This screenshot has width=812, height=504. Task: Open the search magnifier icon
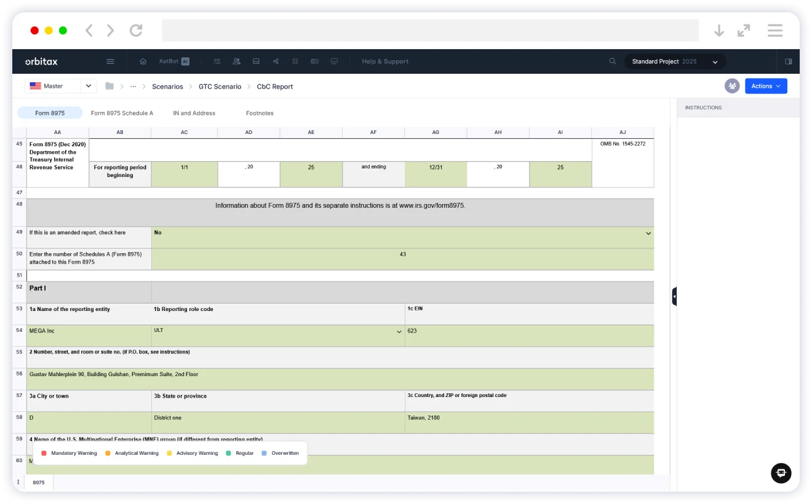click(x=612, y=61)
